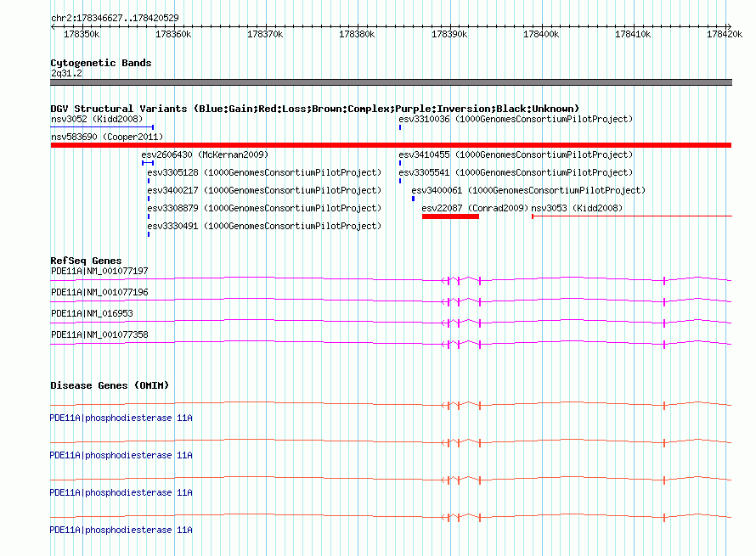Image resolution: width=756 pixels, height=556 pixels.
Task: Open variant esv3308879 label
Action: 264,208
